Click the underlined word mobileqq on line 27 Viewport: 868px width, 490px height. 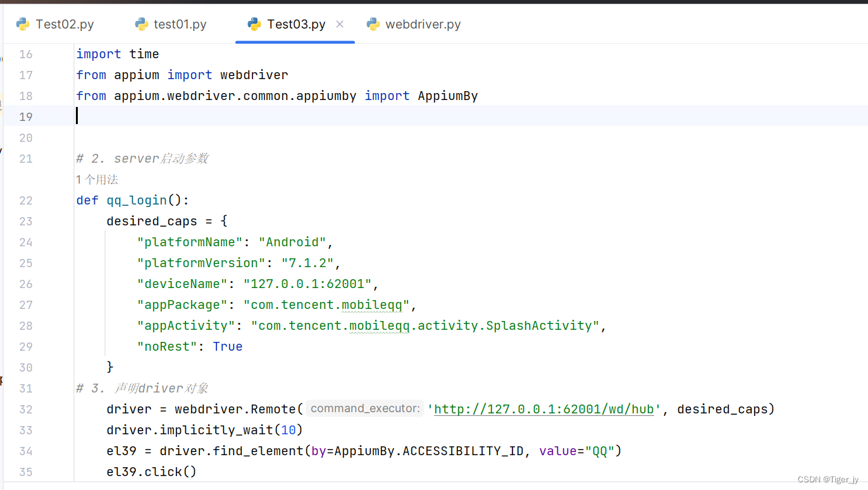373,305
